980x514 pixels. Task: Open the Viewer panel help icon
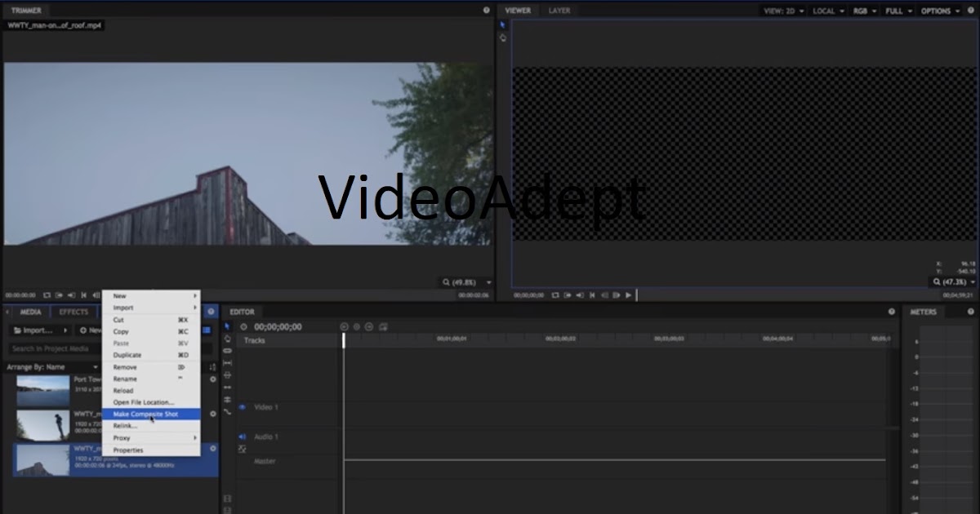point(972,11)
